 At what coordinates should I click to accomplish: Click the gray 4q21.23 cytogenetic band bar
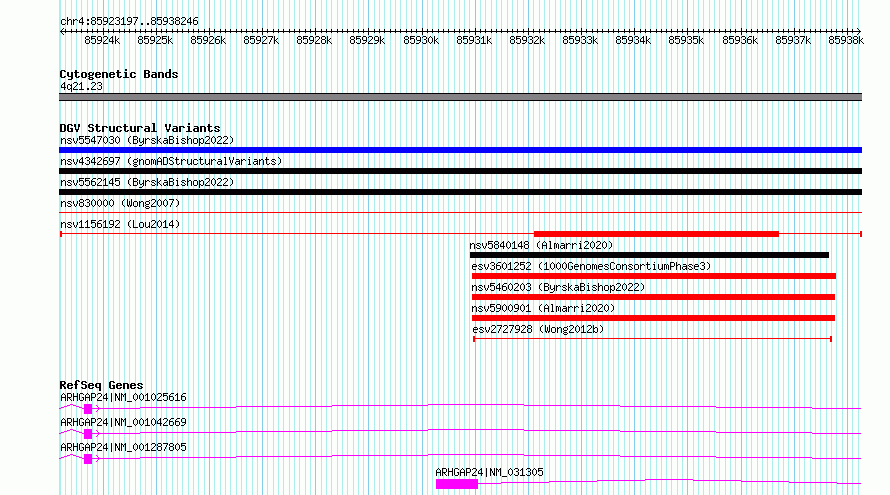tap(460, 97)
